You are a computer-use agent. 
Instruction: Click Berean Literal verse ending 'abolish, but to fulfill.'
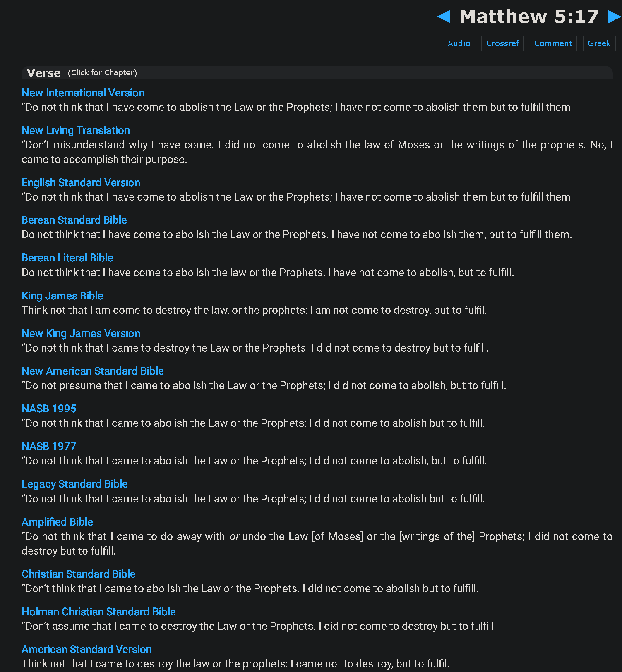[268, 273]
